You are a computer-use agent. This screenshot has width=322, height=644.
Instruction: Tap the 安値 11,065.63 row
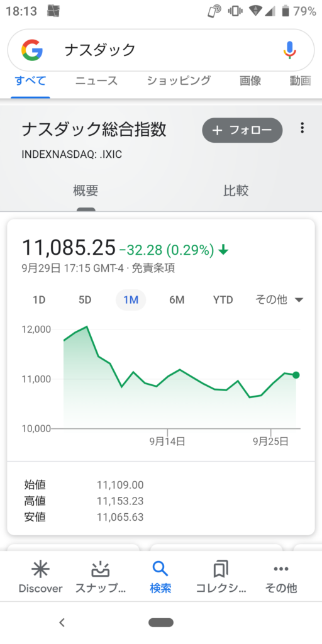[84, 517]
